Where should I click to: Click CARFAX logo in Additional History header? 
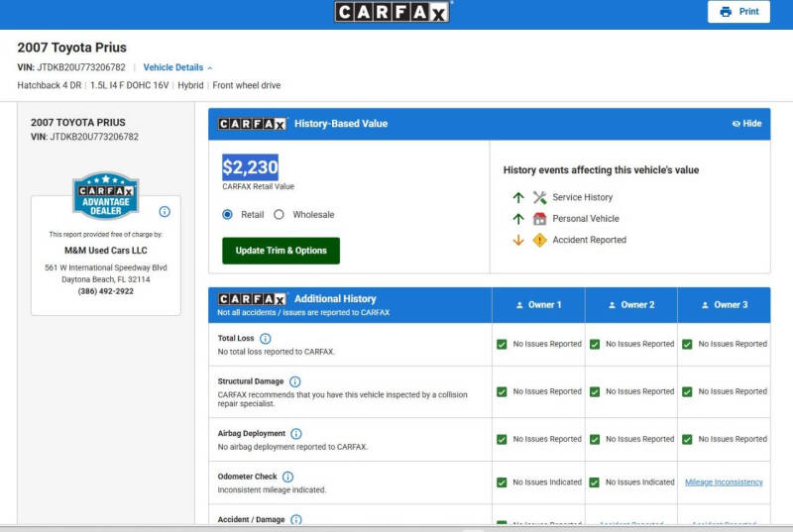click(252, 299)
